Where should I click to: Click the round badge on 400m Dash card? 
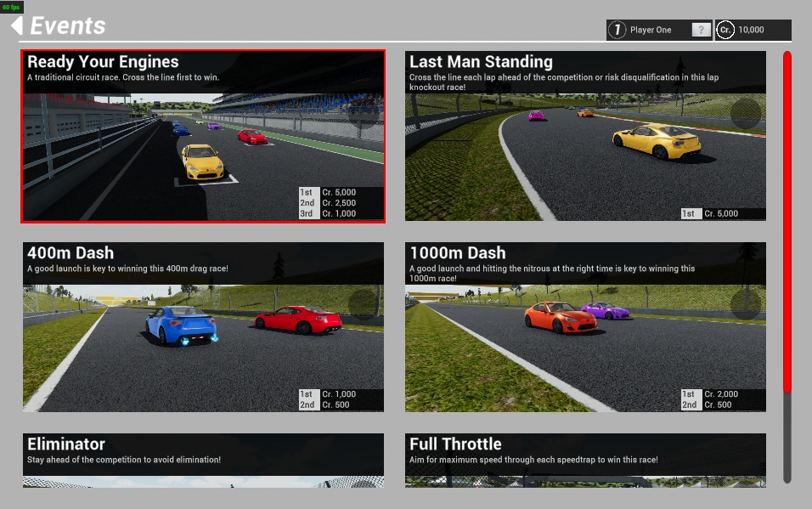click(x=364, y=304)
